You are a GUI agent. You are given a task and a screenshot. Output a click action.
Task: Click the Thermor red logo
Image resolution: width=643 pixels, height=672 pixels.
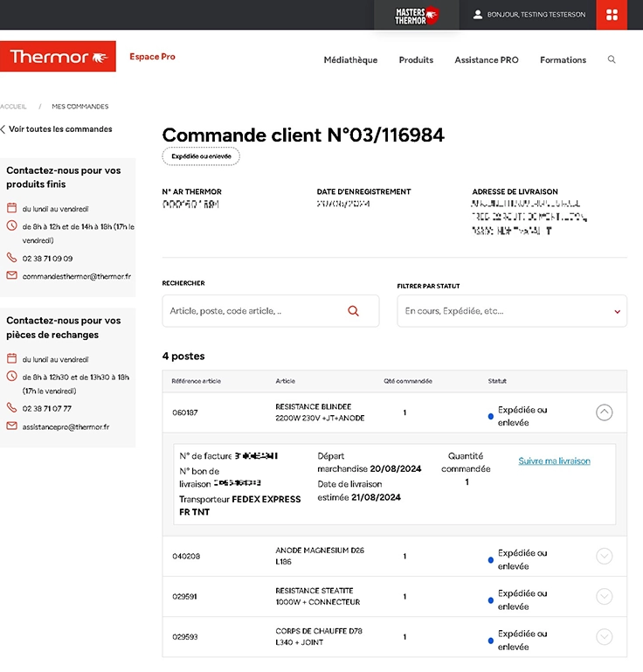coord(58,56)
